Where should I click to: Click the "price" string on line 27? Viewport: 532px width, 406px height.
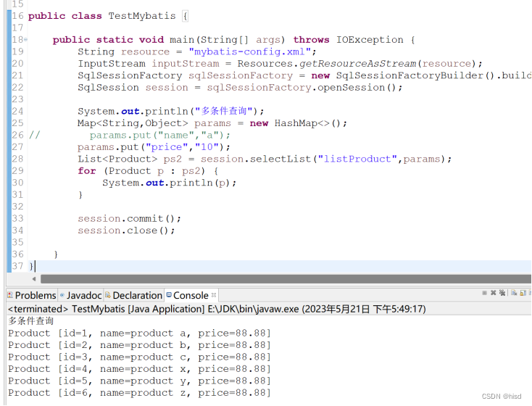click(166, 147)
